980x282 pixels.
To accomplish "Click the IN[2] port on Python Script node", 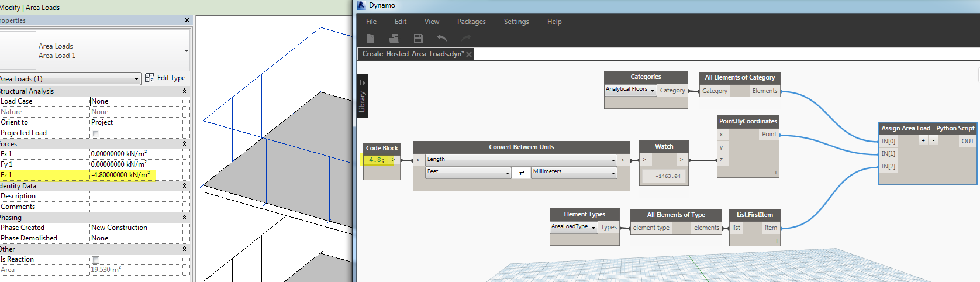I will pos(889,167).
